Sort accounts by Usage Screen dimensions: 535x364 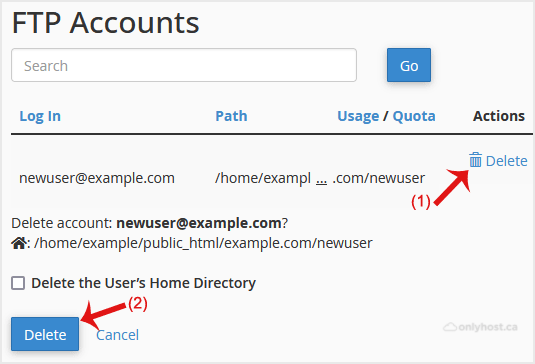click(358, 116)
